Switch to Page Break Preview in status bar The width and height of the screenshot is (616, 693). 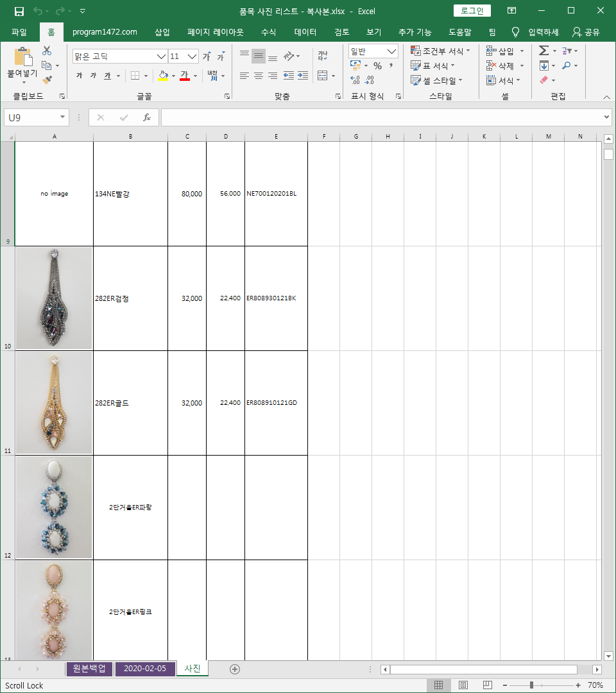(x=488, y=685)
